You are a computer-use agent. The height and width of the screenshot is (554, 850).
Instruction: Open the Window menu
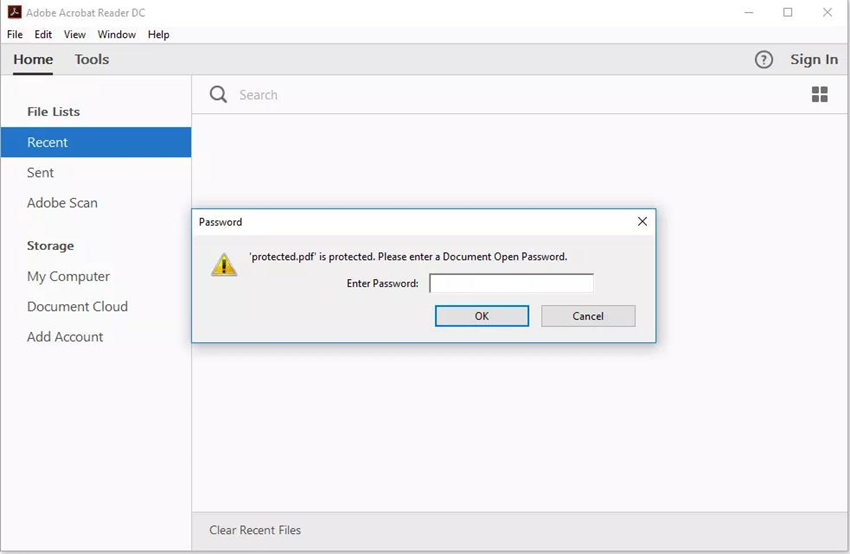[117, 34]
